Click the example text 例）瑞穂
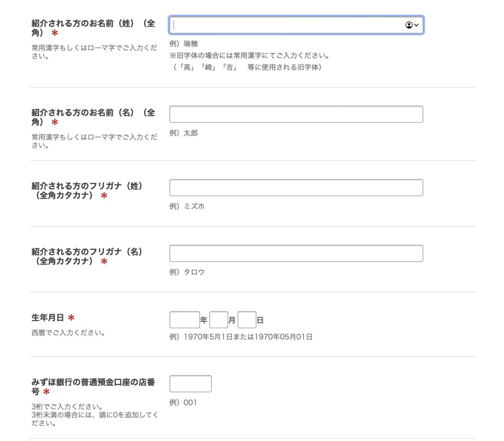The width and height of the screenshot is (504, 441). click(184, 44)
